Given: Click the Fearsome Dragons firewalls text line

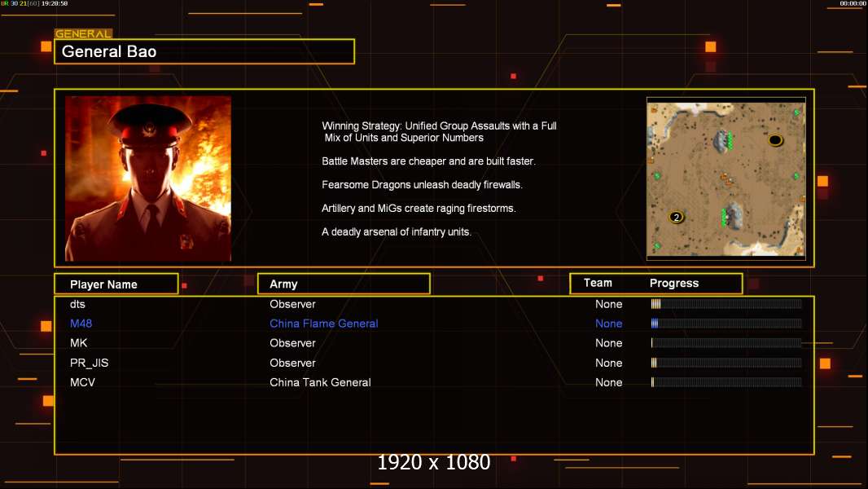Looking at the screenshot, I should (x=422, y=185).
